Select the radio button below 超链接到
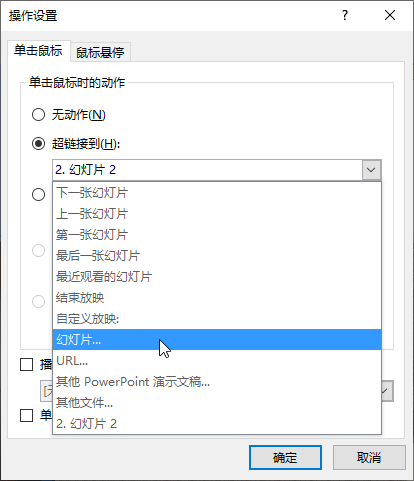The image size is (414, 481). click(38, 194)
